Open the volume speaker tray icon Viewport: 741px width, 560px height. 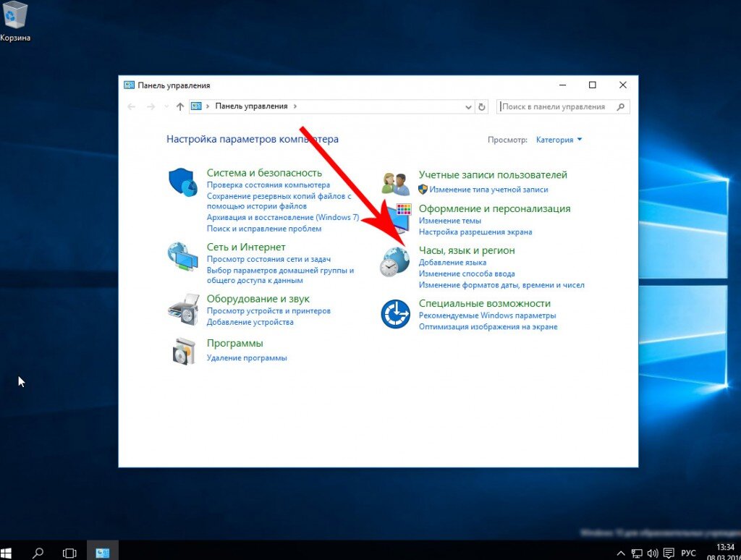click(x=653, y=553)
